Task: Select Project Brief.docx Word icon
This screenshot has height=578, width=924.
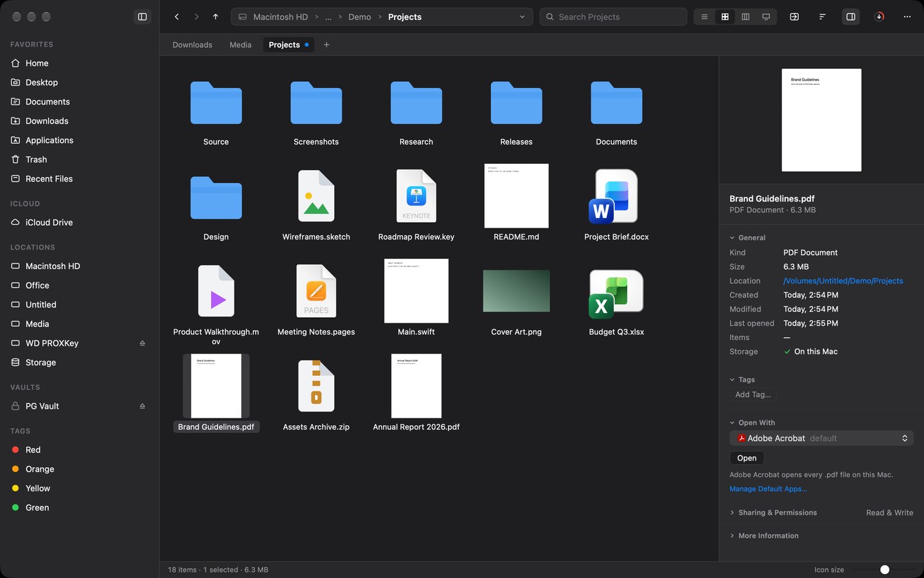Action: [614, 197]
